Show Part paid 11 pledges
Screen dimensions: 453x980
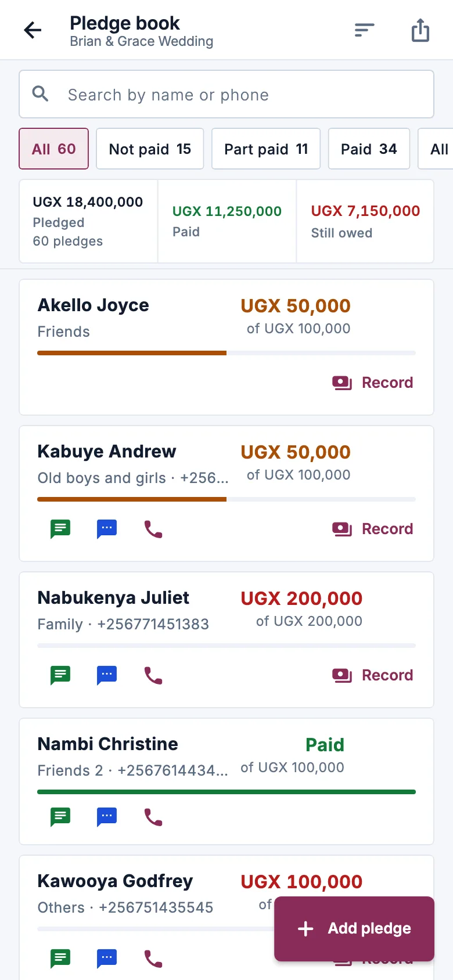coord(266,149)
